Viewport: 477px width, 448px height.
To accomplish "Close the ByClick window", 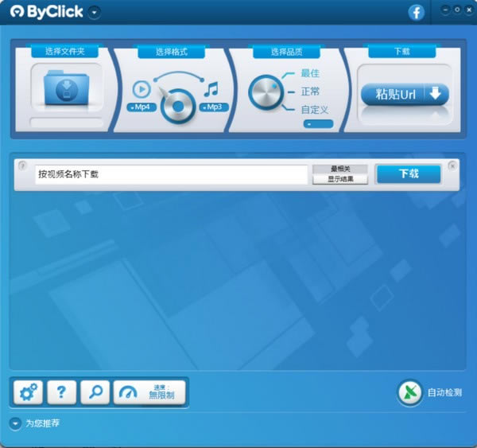I will [x=469, y=10].
